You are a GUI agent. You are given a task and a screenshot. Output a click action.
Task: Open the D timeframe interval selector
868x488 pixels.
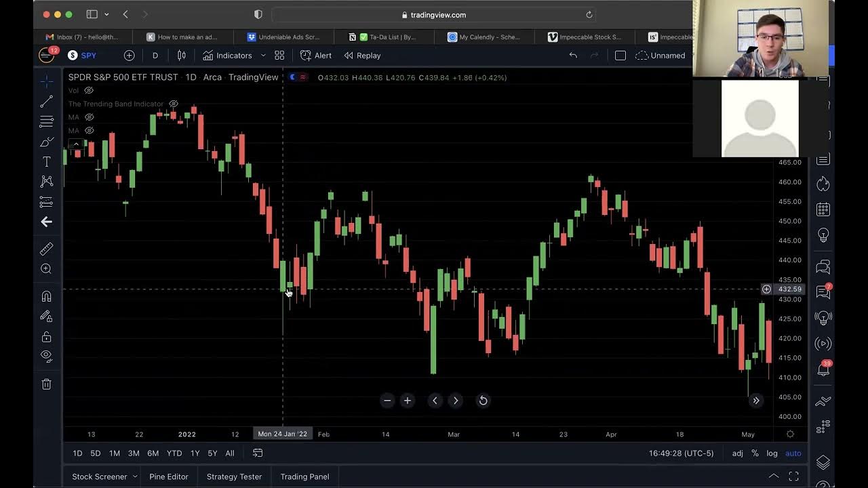(x=155, y=56)
